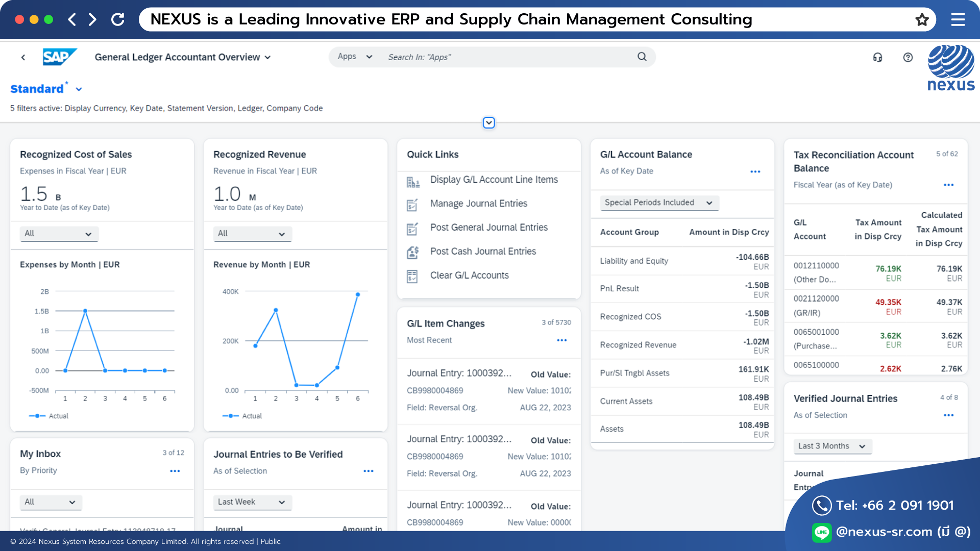The width and height of the screenshot is (980, 551).
Task: Click the Clear G/L Accounts icon
Action: click(412, 276)
